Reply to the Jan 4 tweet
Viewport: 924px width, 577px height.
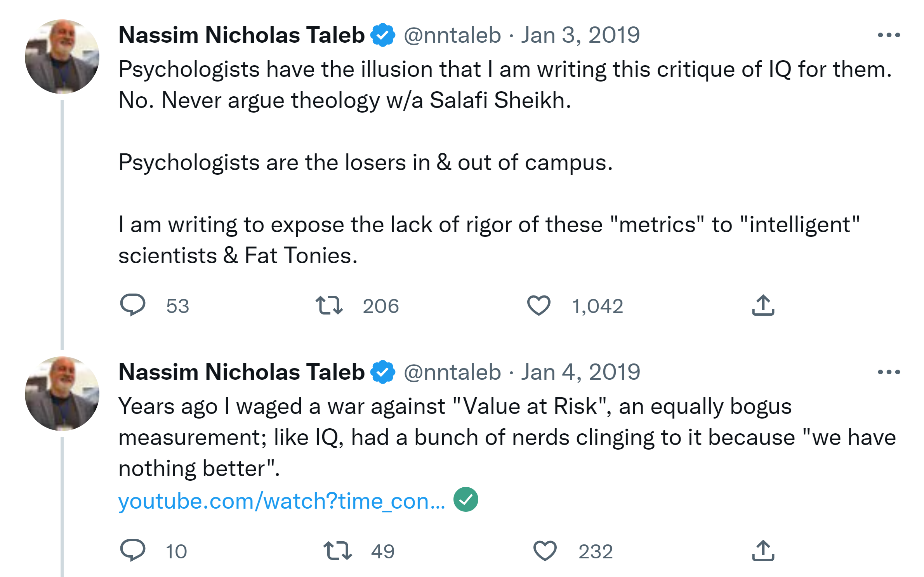click(133, 550)
